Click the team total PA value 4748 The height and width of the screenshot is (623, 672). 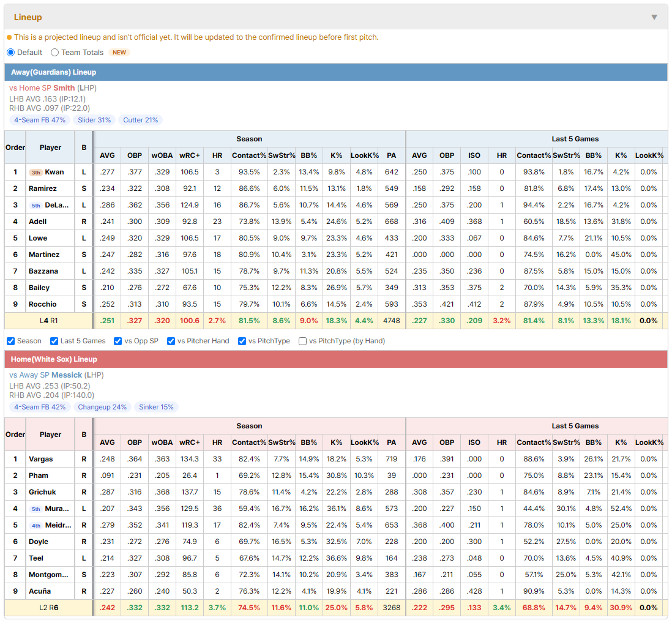[391, 321]
